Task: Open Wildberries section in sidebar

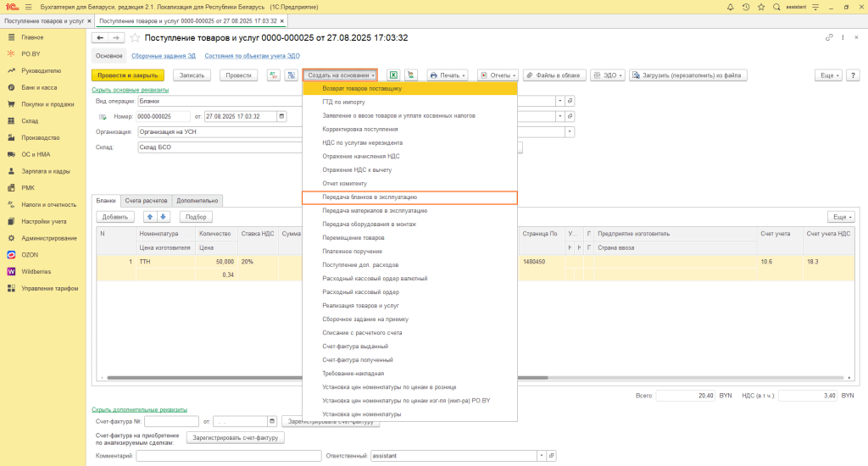Action: pyautogui.click(x=36, y=272)
